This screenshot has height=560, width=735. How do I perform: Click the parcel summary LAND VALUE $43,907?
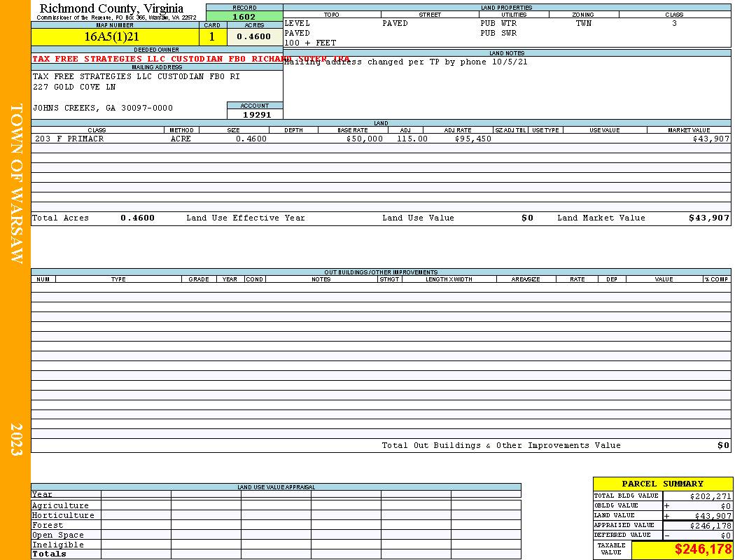pos(713,516)
